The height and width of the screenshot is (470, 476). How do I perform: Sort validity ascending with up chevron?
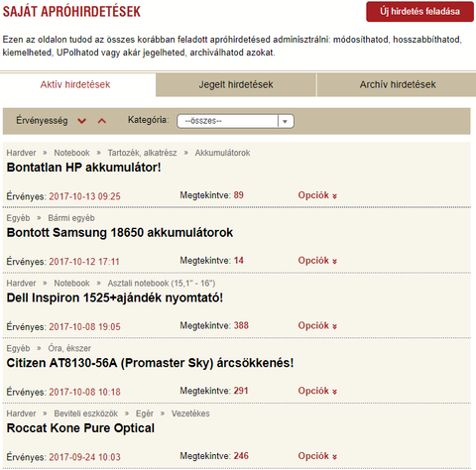tap(102, 121)
